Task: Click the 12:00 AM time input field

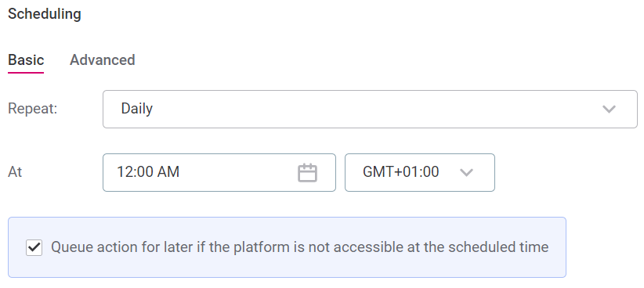Action: pos(219,172)
